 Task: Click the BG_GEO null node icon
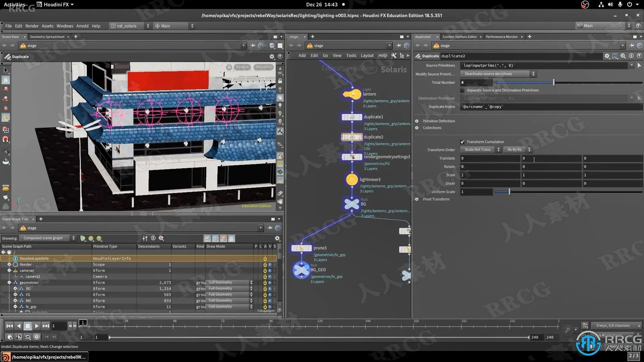coord(301,270)
